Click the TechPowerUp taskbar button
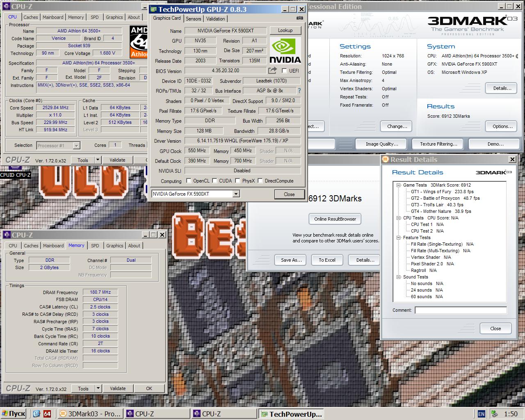Screen dimensions: 525x420 [x=291, y=414]
